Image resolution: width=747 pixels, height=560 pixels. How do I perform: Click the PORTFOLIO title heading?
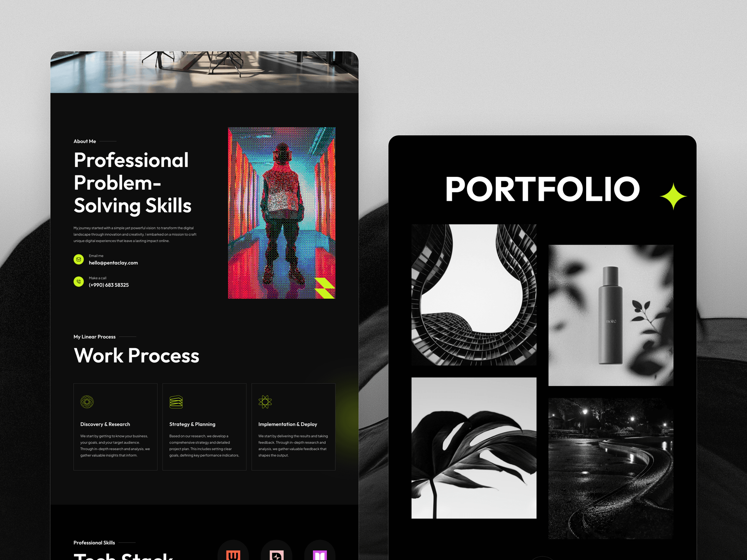click(x=542, y=189)
